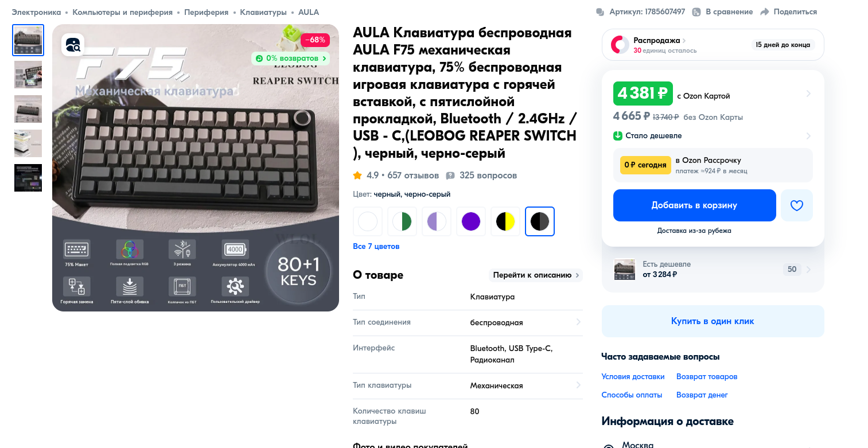Screen dimensions: 868x448
Task: Click the star rating icon
Action: click(357, 176)
